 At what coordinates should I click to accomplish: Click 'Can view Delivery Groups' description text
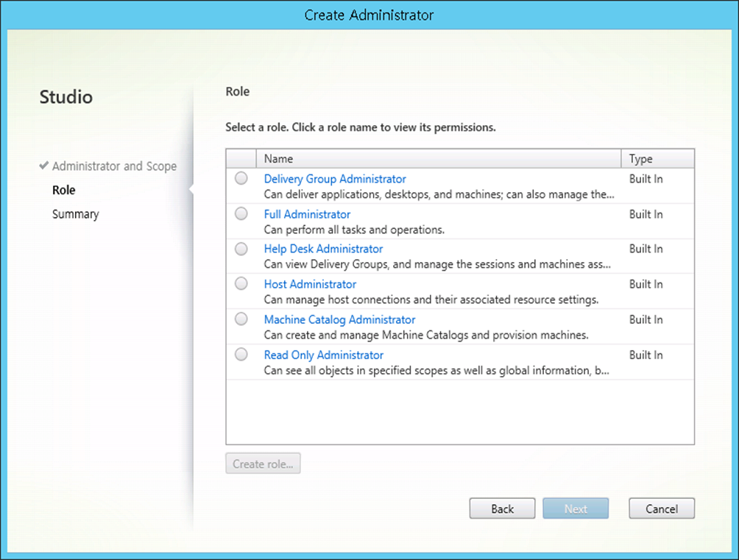pos(437,264)
